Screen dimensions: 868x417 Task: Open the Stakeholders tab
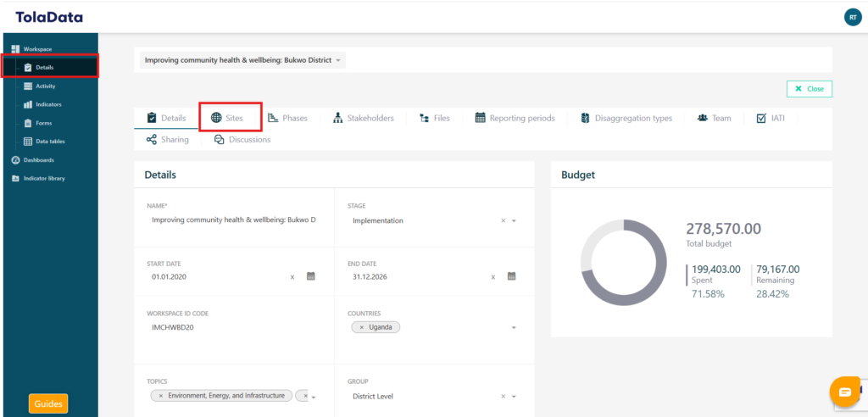coord(363,118)
